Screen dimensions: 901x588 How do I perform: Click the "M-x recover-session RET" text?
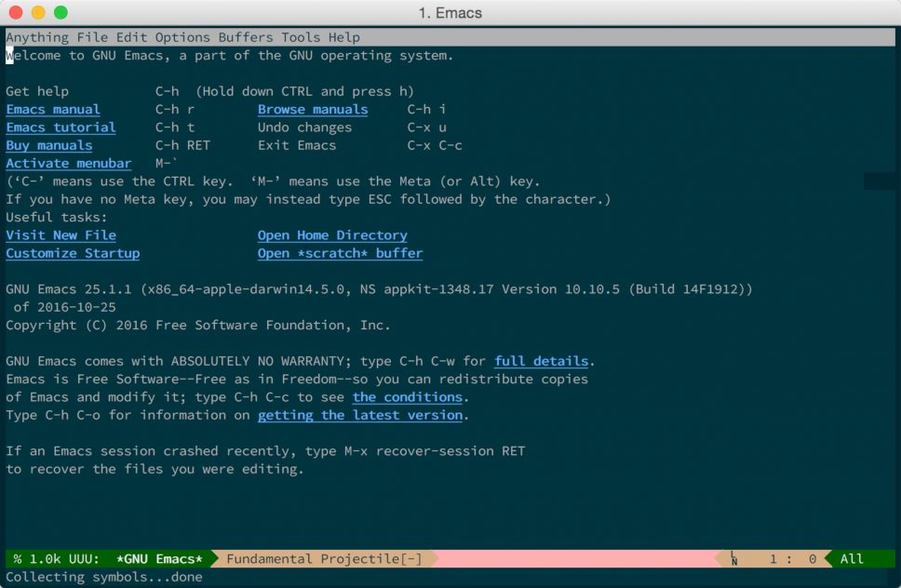click(x=435, y=451)
